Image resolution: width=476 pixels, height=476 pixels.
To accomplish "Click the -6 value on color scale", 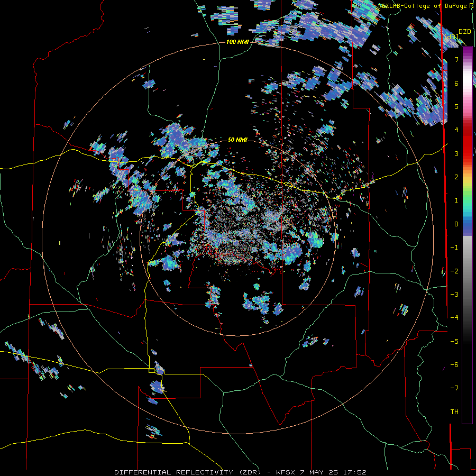I will [454, 365].
